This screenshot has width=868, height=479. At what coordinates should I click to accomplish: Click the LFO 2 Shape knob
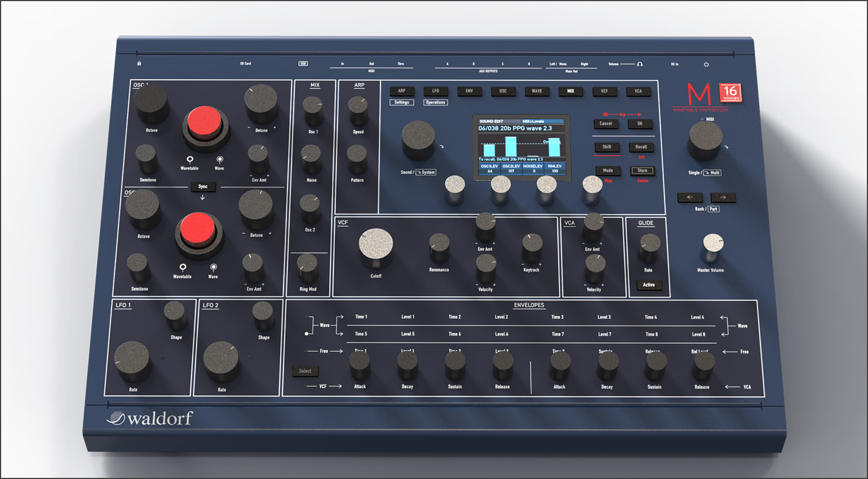[263, 315]
